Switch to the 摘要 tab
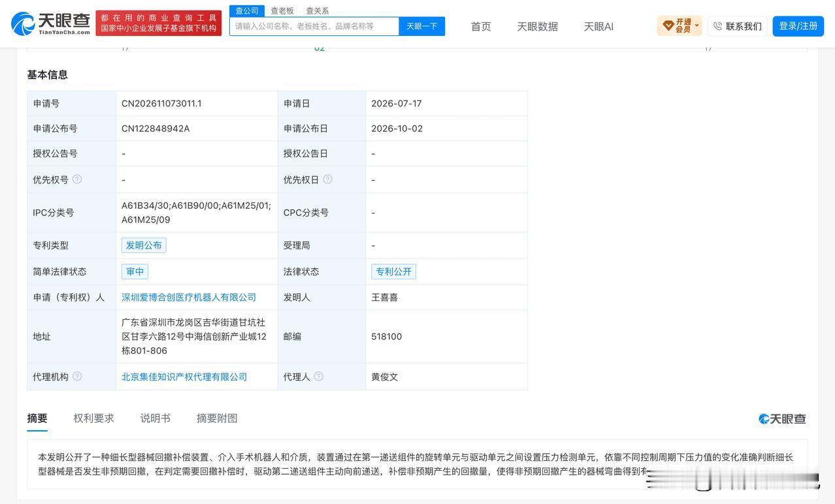Screen dimensions: 835x504 (x=37, y=418)
